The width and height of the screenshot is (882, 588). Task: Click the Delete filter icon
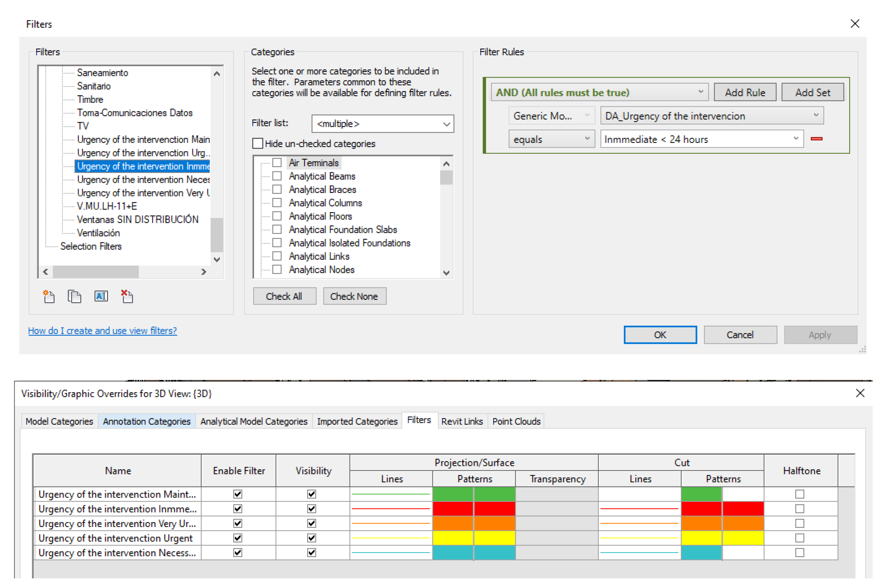coord(127,297)
